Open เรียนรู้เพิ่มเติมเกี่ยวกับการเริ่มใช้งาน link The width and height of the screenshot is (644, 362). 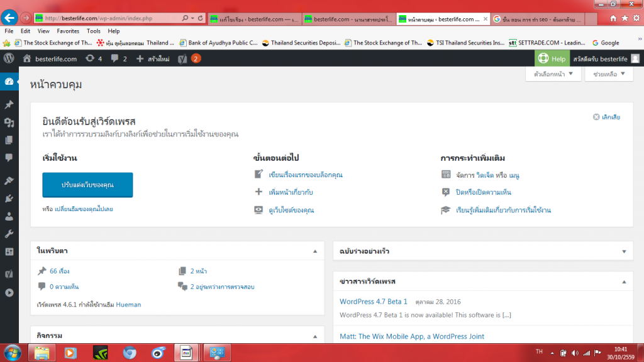pos(504,210)
